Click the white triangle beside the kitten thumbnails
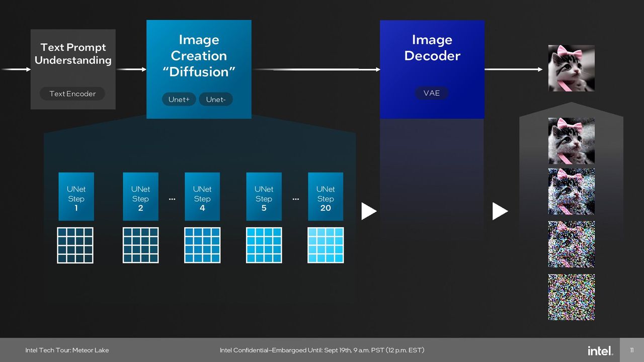644x362 pixels. click(500, 211)
